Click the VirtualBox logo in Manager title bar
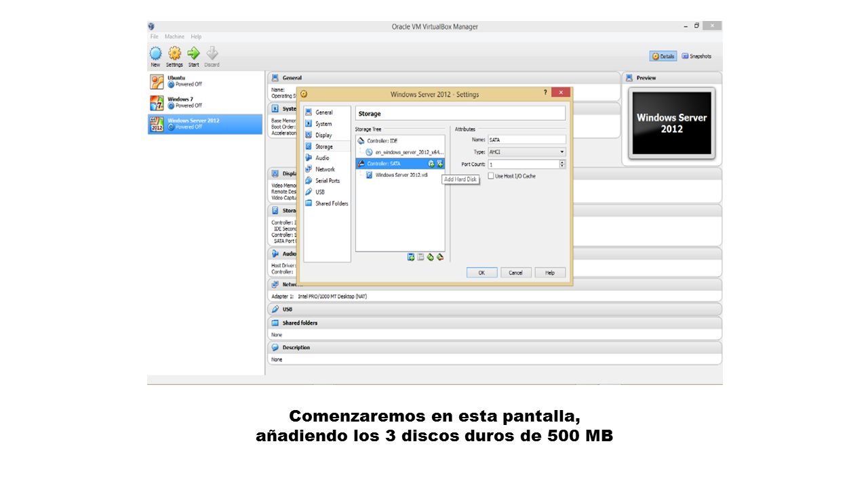868x488 pixels. point(151,26)
